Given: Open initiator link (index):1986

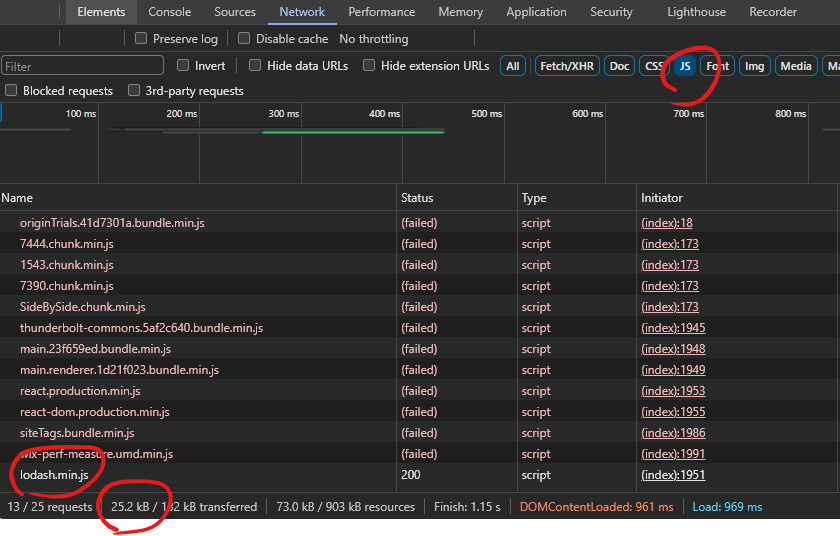Looking at the screenshot, I should point(673,433).
